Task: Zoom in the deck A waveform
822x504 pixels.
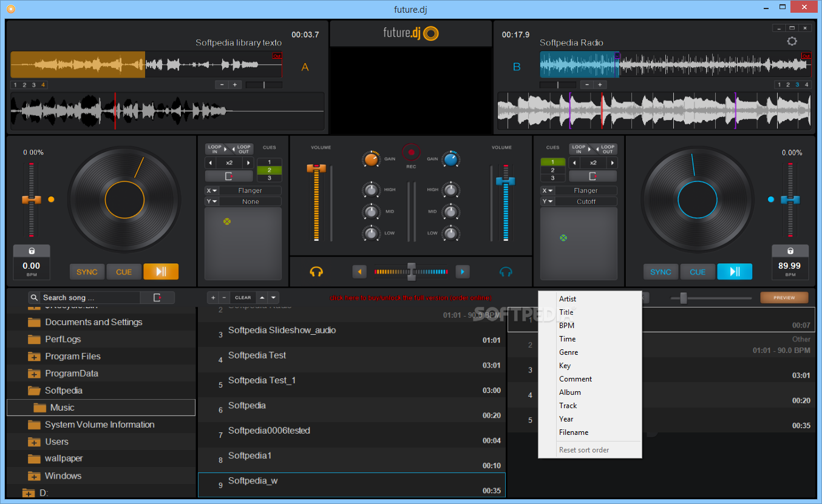Action: click(x=235, y=85)
